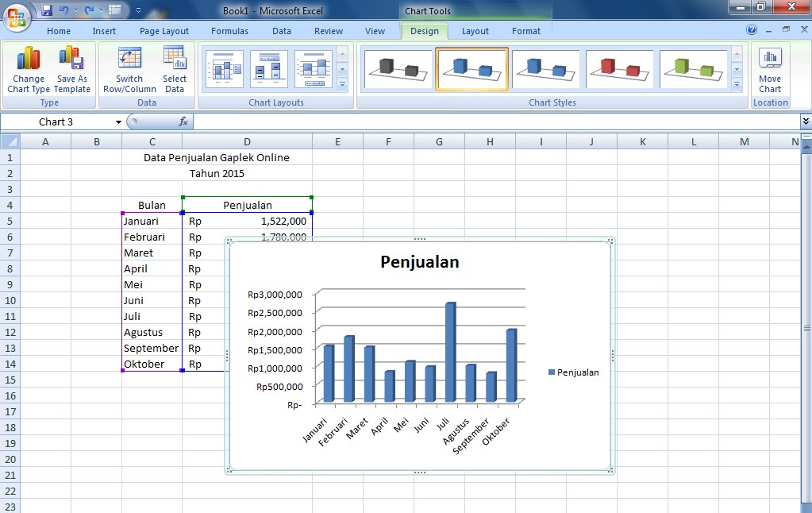Open Select Data dialog

[175, 70]
